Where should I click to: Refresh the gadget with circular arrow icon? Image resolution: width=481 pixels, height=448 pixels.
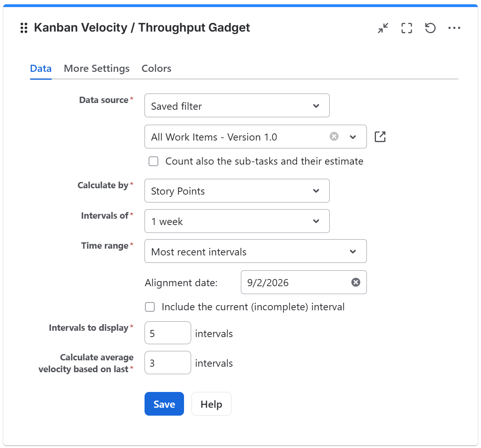pyautogui.click(x=430, y=28)
